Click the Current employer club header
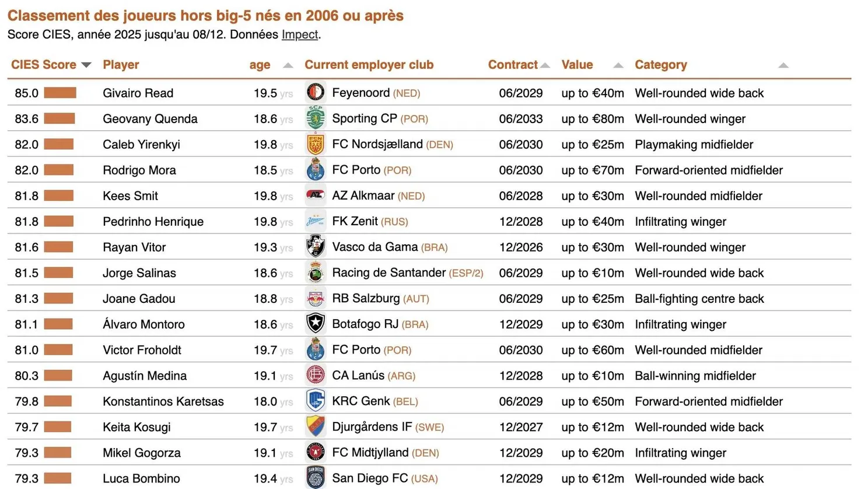This screenshot has height=489, width=868. coord(369,65)
